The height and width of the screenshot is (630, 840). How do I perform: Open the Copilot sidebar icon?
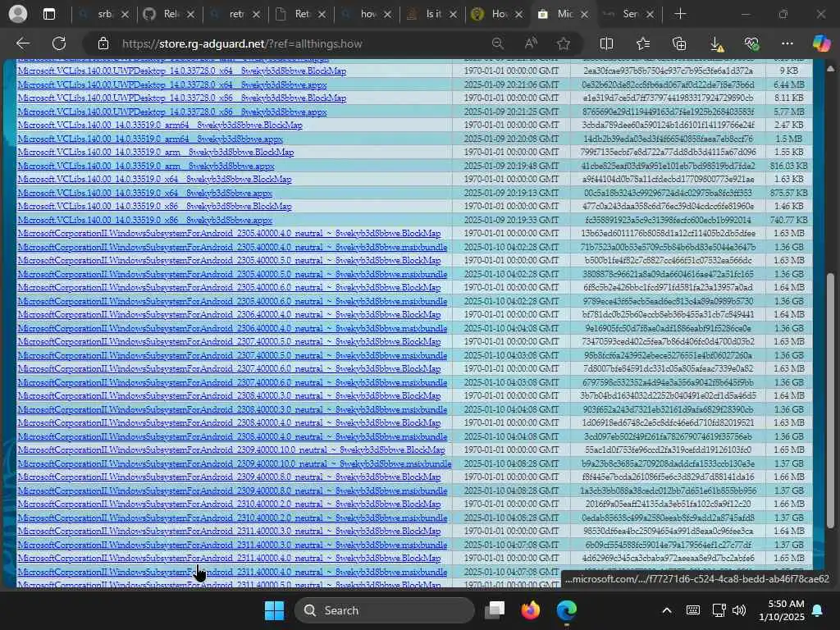[821, 43]
